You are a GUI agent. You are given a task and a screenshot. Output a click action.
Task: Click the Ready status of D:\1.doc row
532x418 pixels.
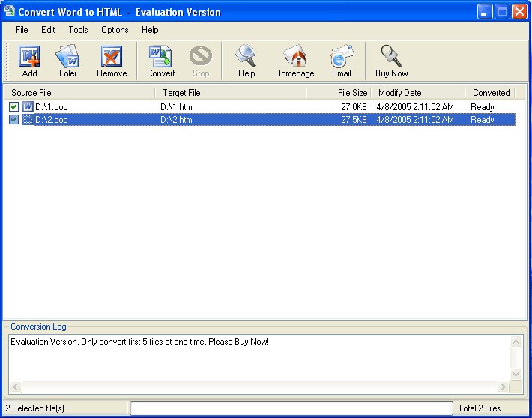pyautogui.click(x=482, y=107)
